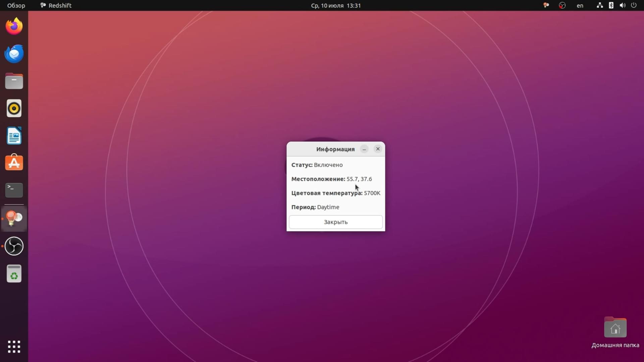Click the Статус: Включено line
The height and width of the screenshot is (362, 644).
[317, 165]
